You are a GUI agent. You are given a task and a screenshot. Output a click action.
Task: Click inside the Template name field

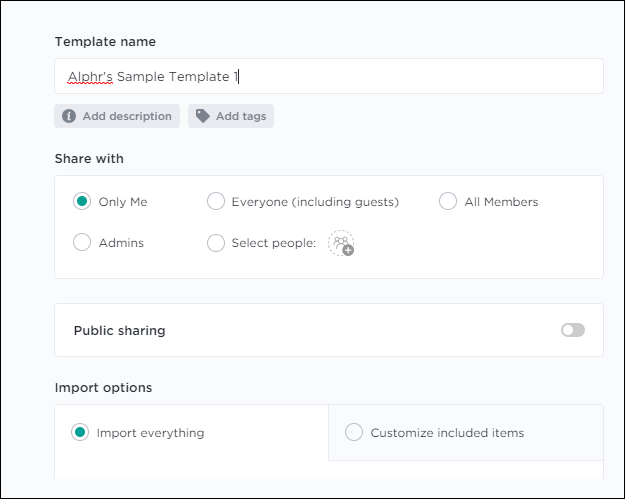400,76
